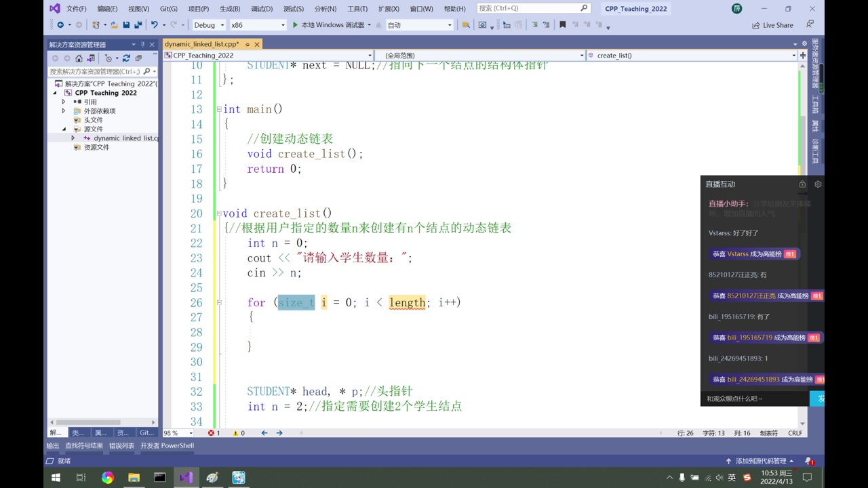Toggle Show All Files in Solution Explorer
868x488 pixels.
click(140, 58)
